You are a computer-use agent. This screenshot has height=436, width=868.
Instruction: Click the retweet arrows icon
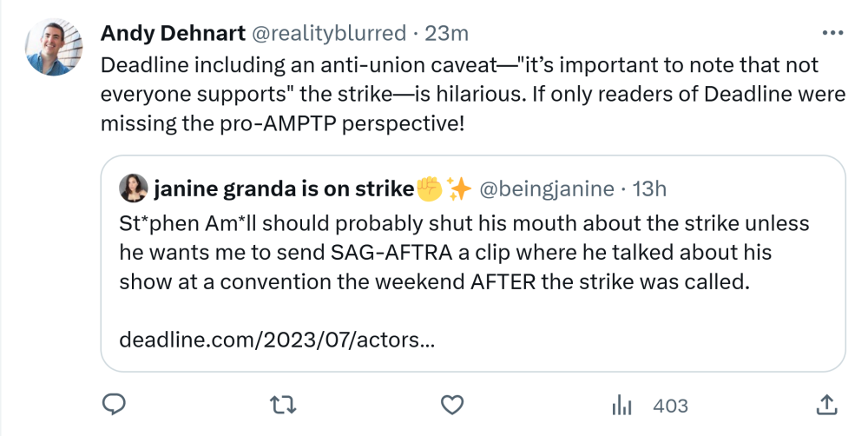(x=282, y=405)
